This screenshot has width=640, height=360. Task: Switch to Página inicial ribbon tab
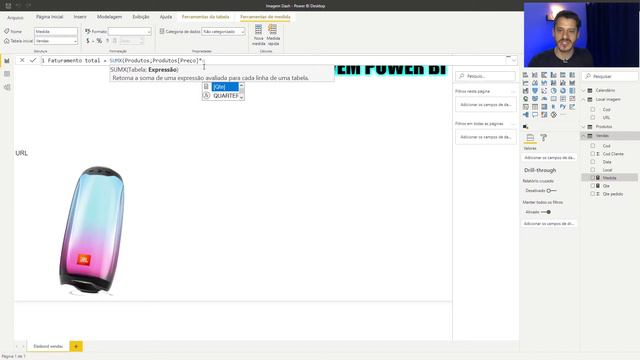(x=49, y=17)
